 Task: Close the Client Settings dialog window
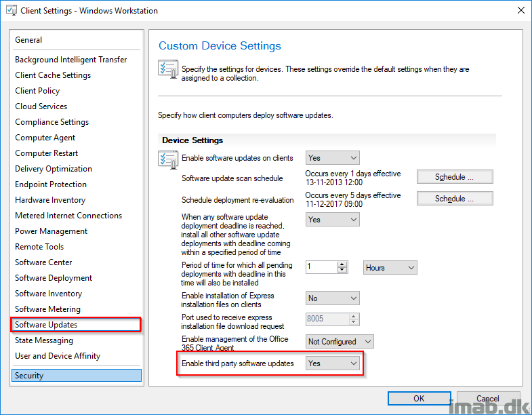tap(520, 11)
